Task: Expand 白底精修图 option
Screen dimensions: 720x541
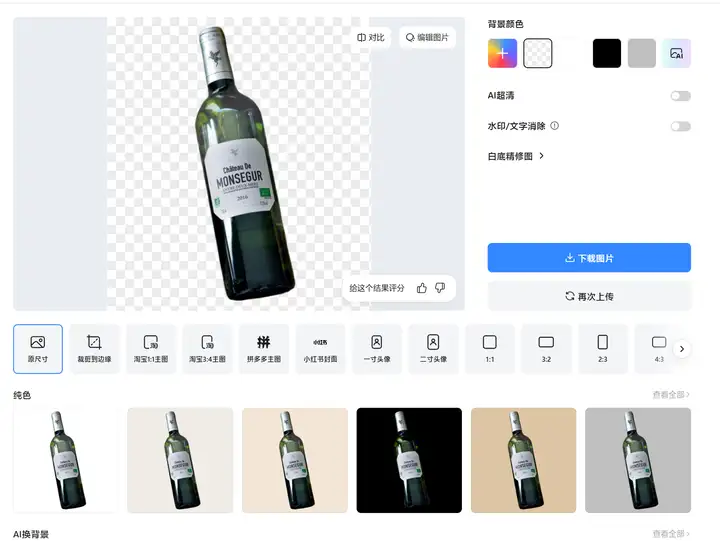Action: click(516, 156)
